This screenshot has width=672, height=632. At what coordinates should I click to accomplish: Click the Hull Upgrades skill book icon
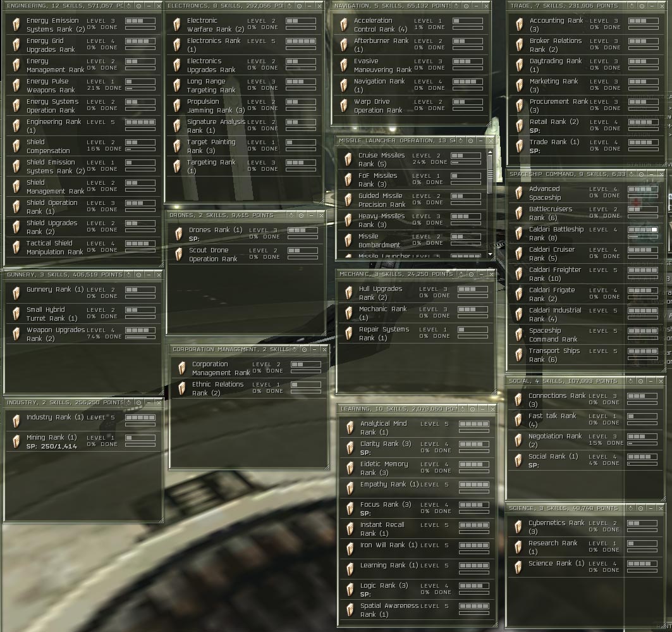coord(349,294)
